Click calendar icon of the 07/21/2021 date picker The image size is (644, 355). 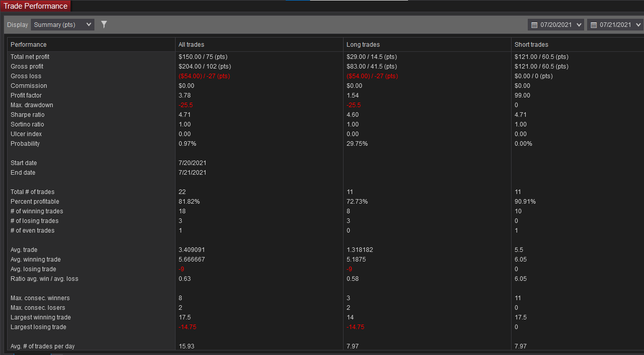pos(593,25)
